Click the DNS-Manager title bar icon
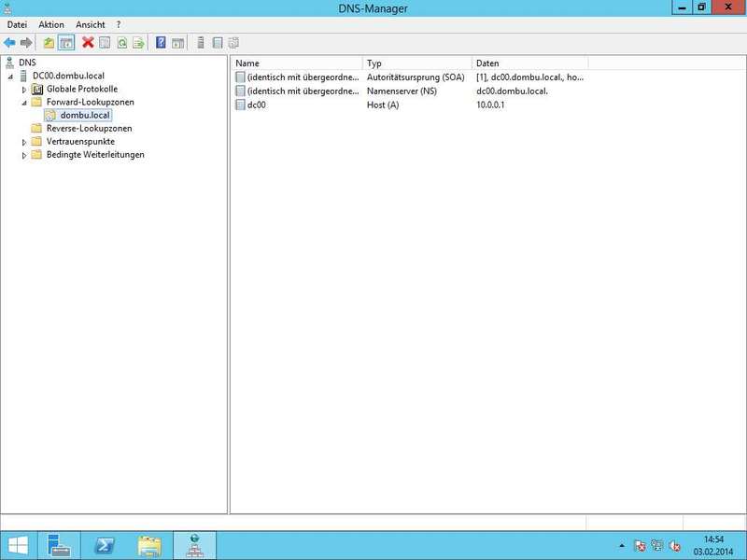The width and height of the screenshot is (747, 560). [x=7, y=8]
